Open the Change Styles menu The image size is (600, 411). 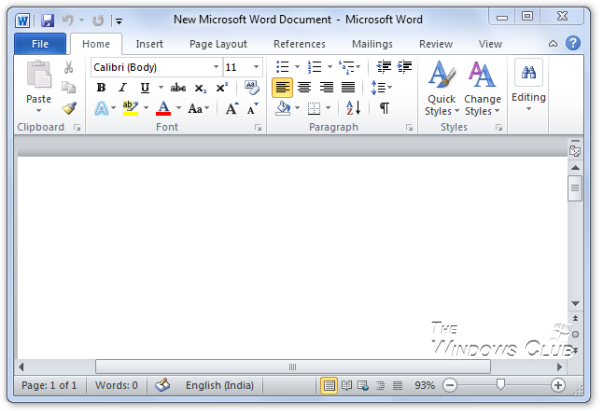[483, 88]
